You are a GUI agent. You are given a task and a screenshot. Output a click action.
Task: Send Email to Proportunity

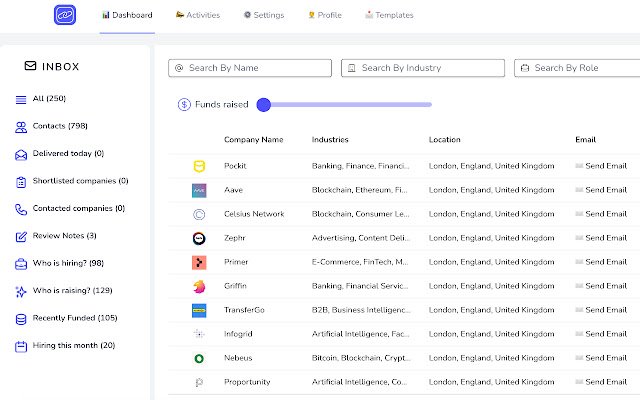pyautogui.click(x=601, y=382)
